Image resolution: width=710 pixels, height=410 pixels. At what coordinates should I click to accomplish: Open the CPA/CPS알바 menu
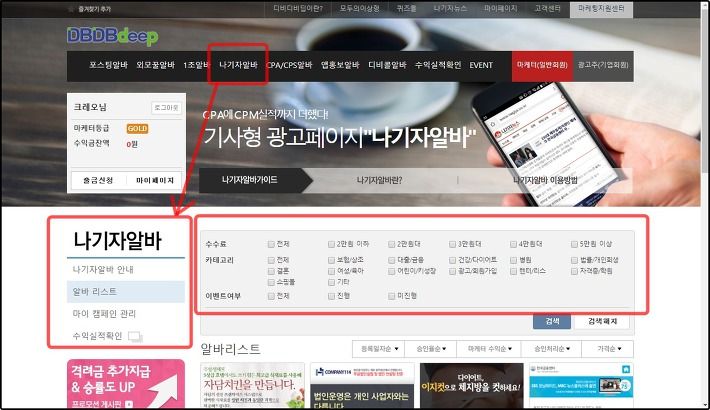pos(289,65)
